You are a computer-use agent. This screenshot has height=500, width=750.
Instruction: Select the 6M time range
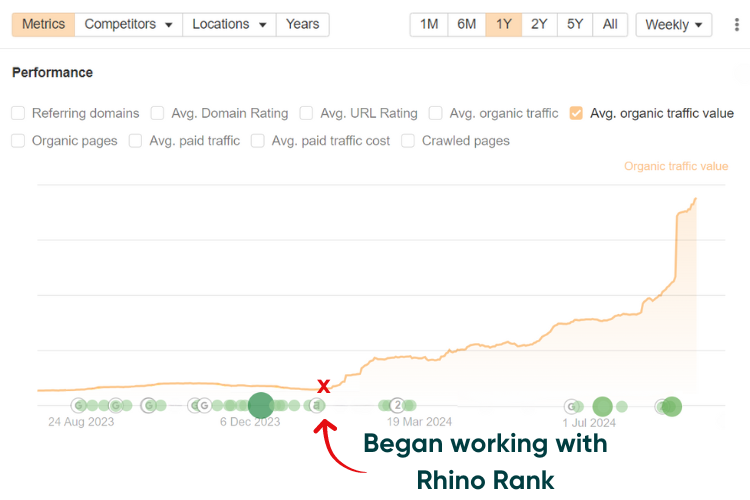[x=466, y=24]
